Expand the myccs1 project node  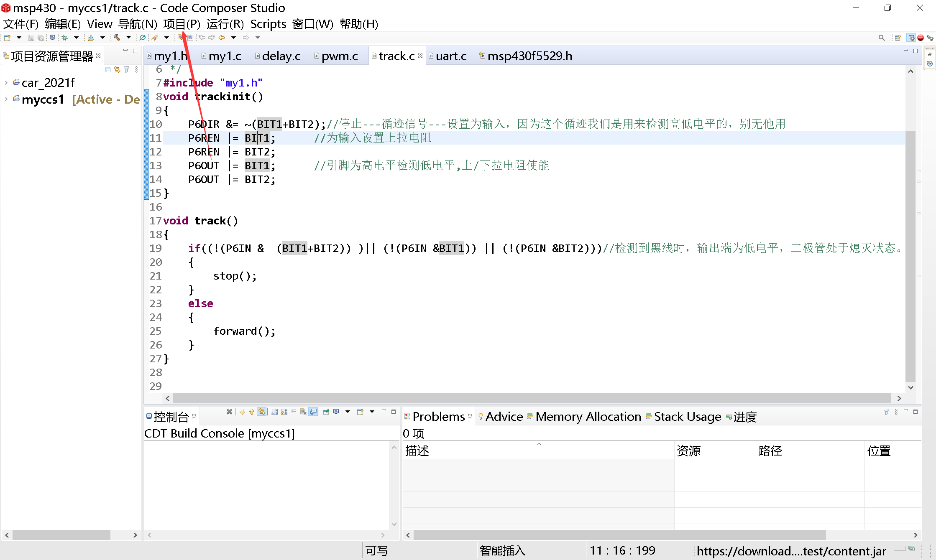[6, 99]
